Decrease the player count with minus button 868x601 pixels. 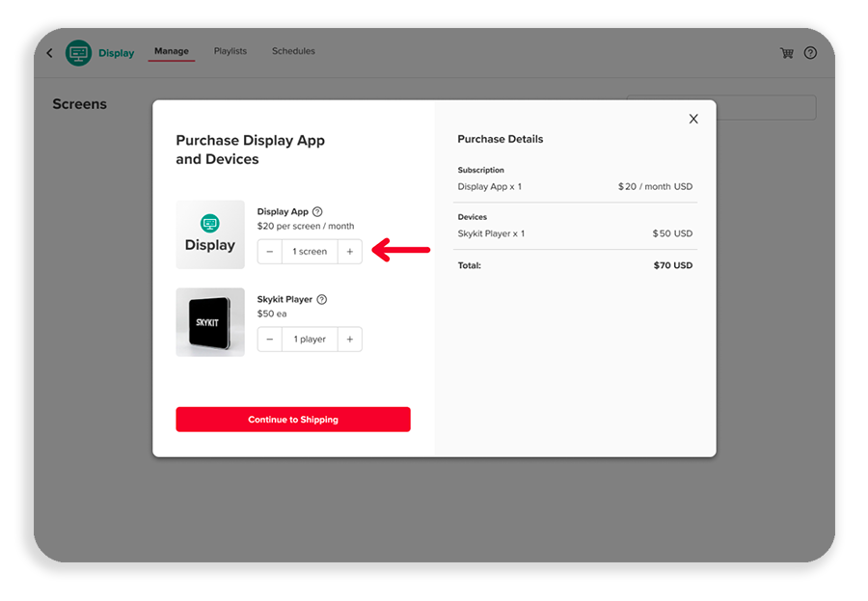pos(270,339)
